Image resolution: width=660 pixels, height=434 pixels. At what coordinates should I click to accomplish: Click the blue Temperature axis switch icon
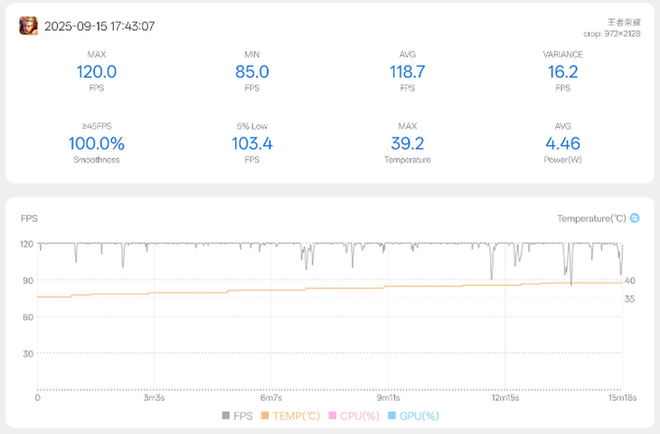634,217
